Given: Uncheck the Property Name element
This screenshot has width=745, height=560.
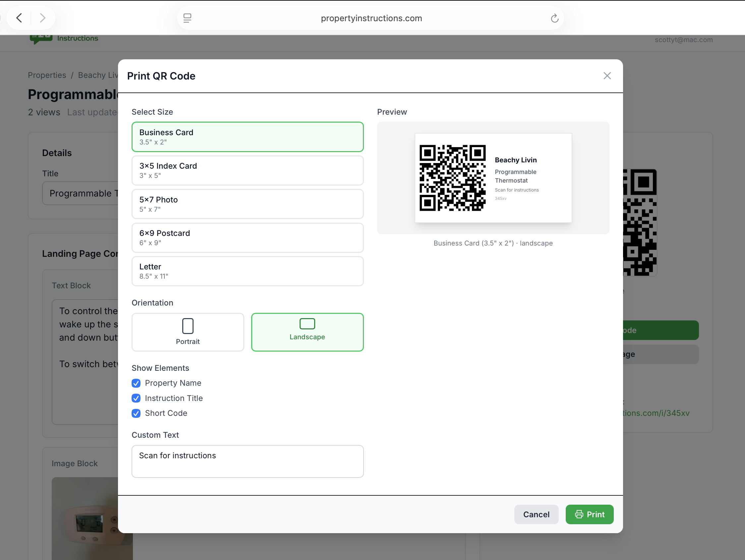Looking at the screenshot, I should (x=136, y=383).
